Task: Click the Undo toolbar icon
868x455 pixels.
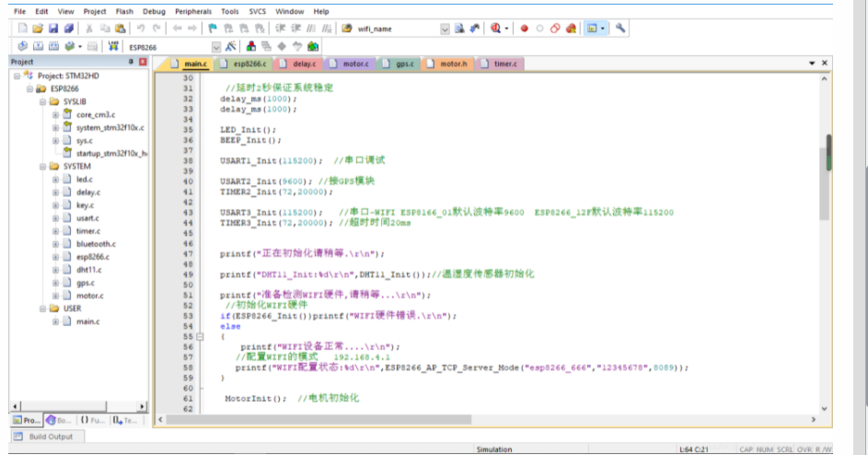Action: click(141, 29)
